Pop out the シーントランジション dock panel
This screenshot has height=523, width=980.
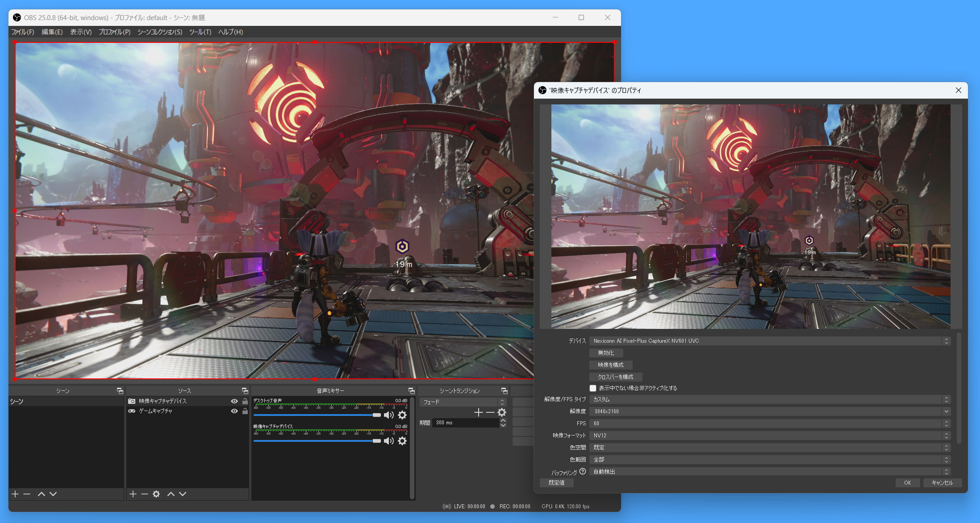[x=504, y=391]
